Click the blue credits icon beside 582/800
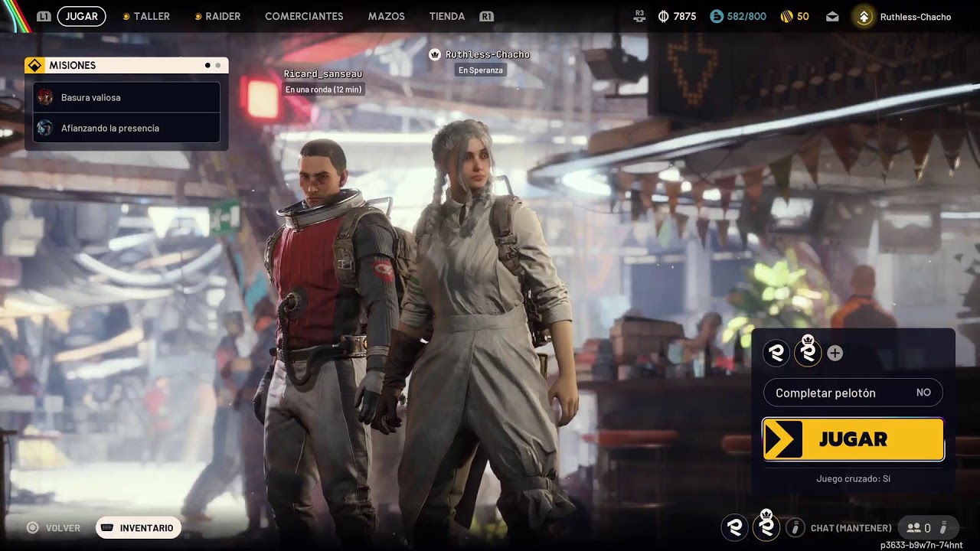This screenshot has width=980, height=551. coord(717,16)
